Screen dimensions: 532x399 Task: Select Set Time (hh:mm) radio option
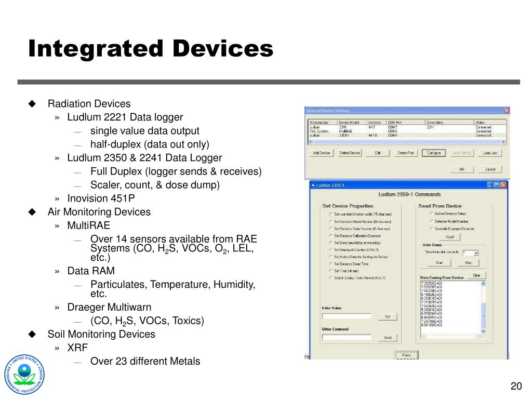344,271
